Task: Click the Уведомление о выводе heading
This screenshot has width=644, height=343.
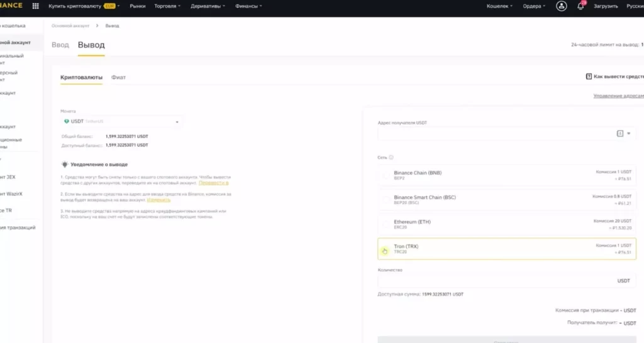Action: pos(99,165)
